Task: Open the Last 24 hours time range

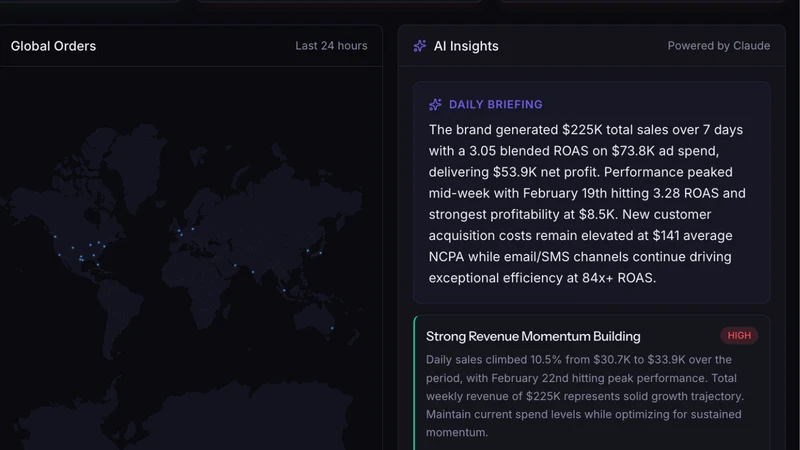Action: coord(331,46)
